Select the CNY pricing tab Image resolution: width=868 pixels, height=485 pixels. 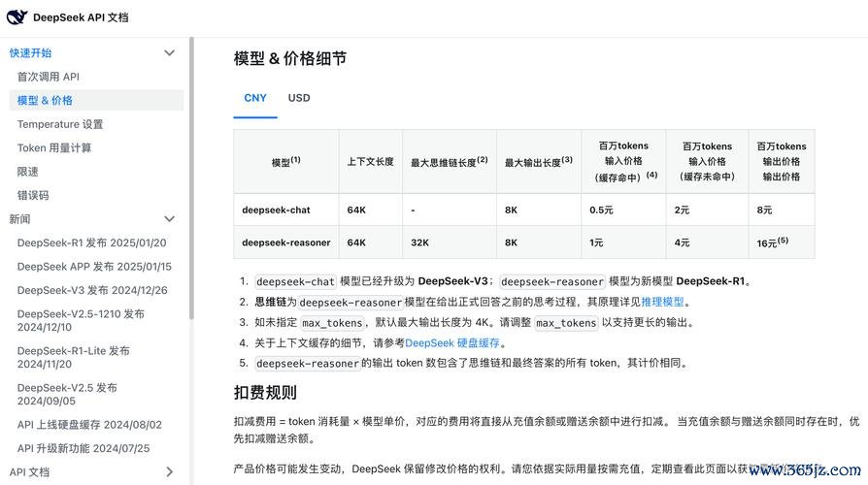(255, 98)
